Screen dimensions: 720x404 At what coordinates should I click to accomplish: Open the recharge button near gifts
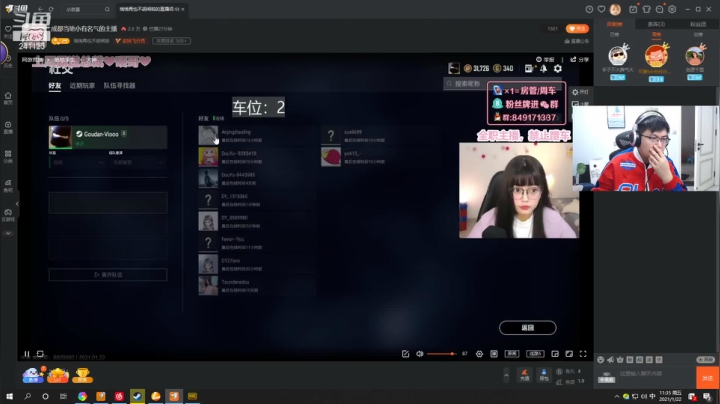(x=525, y=375)
